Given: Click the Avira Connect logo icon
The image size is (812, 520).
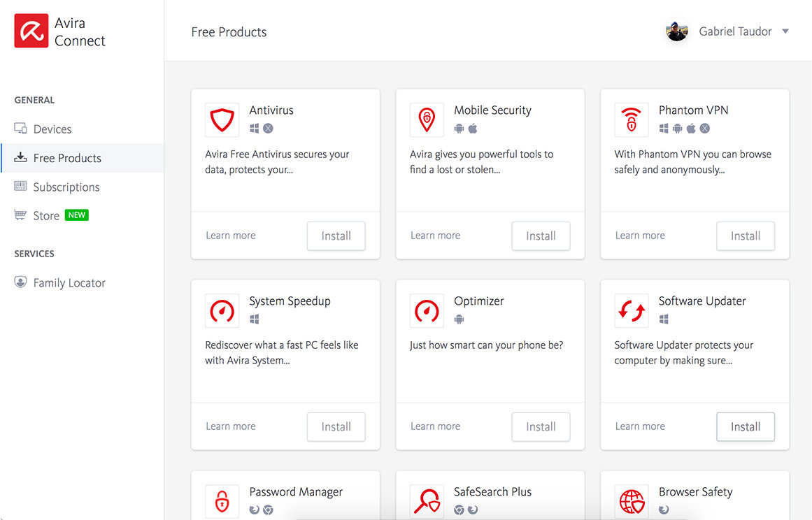Looking at the screenshot, I should click(x=31, y=31).
